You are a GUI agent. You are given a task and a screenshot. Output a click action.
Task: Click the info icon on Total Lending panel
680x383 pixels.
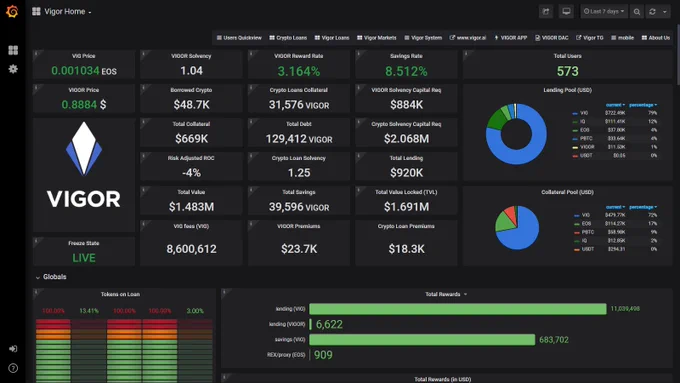(x=358, y=156)
